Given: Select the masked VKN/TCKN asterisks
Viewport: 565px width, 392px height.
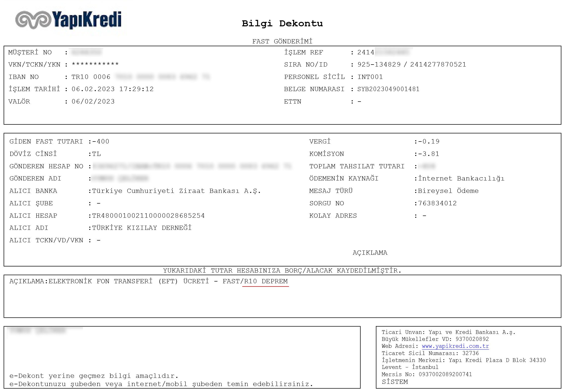Looking at the screenshot, I should [x=95, y=64].
